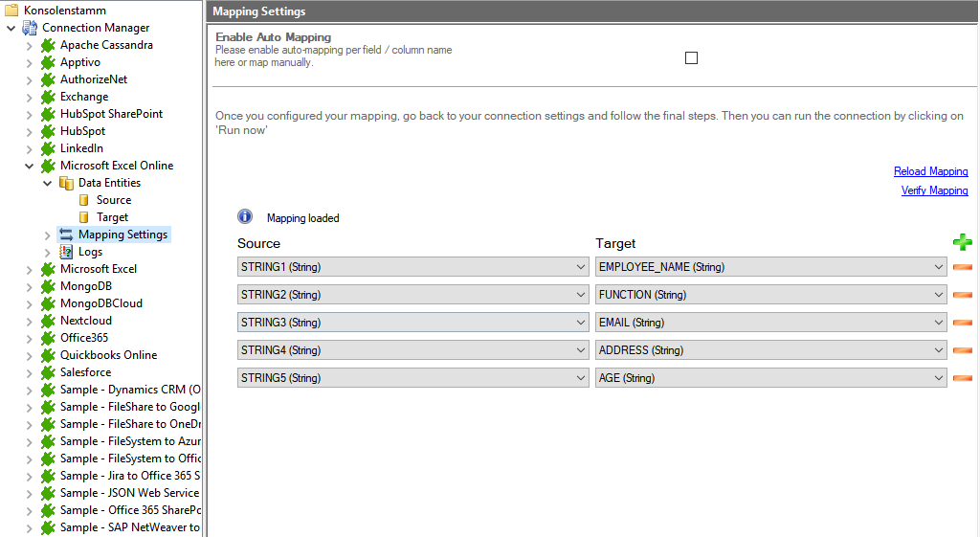Remove the STRING1 to EMPLOYEE_NAME mapping row
The image size is (980, 537).
pyautogui.click(x=962, y=267)
